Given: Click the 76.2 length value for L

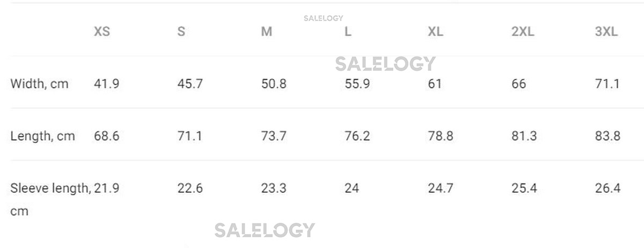Looking at the screenshot, I should point(357,136).
